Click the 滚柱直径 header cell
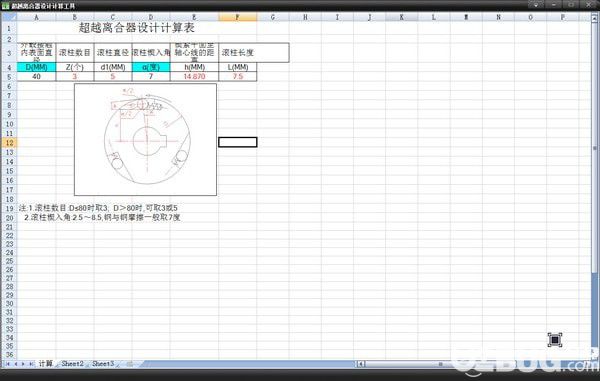This screenshot has width=600, height=381. (113, 53)
